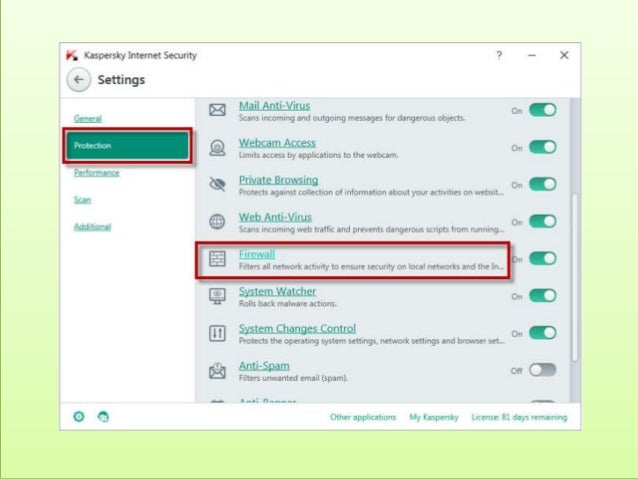
Task: Click 'Limits access by applications to the webcam.'
Action: click(x=319, y=155)
